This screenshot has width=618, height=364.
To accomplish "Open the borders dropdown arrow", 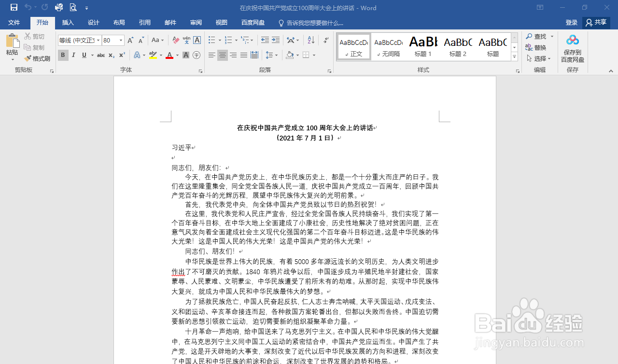I will point(313,55).
